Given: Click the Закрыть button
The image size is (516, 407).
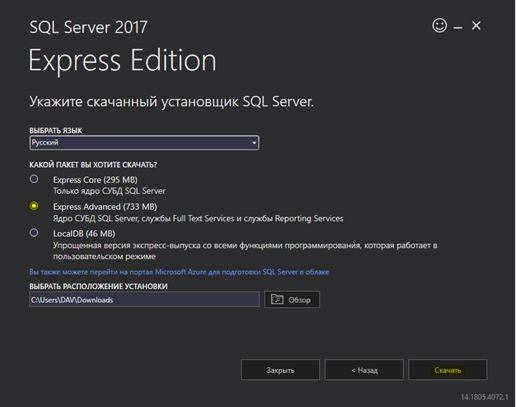Looking at the screenshot, I should 280,370.
